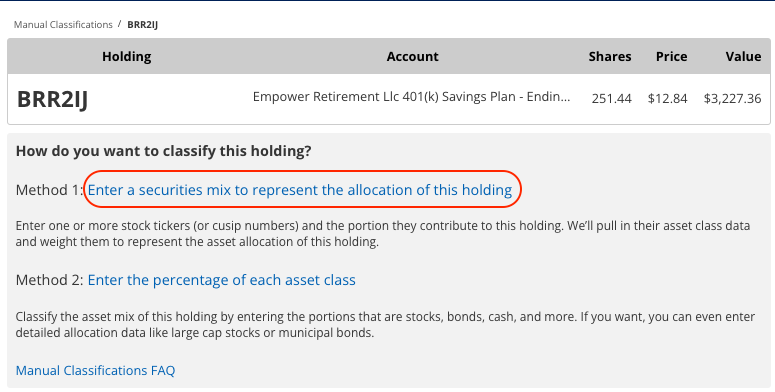This screenshot has height=392, width=775.
Task: Select the BRR2IJ breadcrumb item
Action: click(142, 25)
